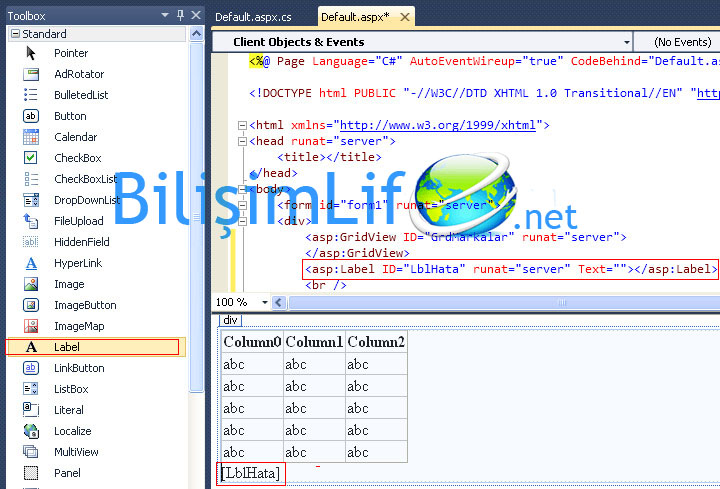Select the ImageMap control icon
Viewport: 720px width, 489px height.
pyautogui.click(x=31, y=326)
